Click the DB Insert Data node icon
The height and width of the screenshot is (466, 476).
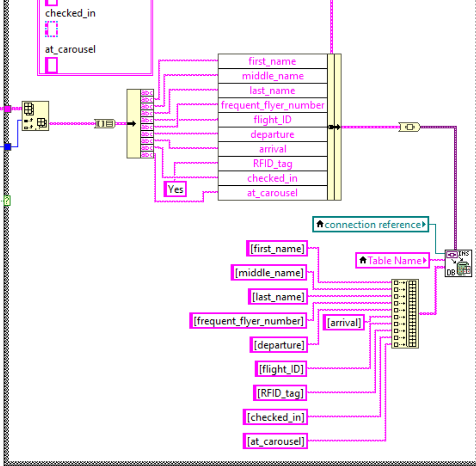coord(458,263)
